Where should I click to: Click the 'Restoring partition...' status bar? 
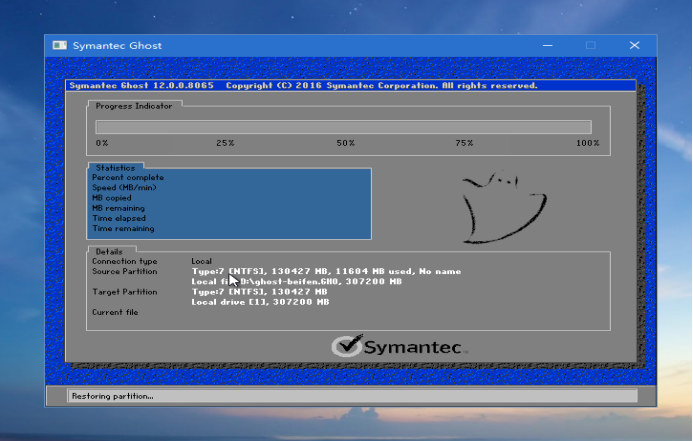click(352, 396)
